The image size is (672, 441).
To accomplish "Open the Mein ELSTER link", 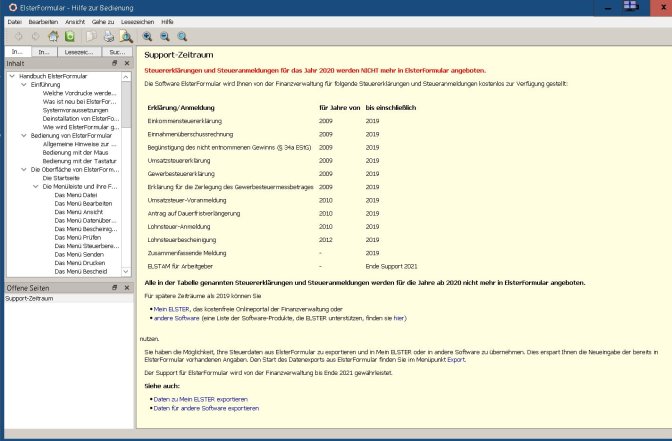I will tap(171, 309).
